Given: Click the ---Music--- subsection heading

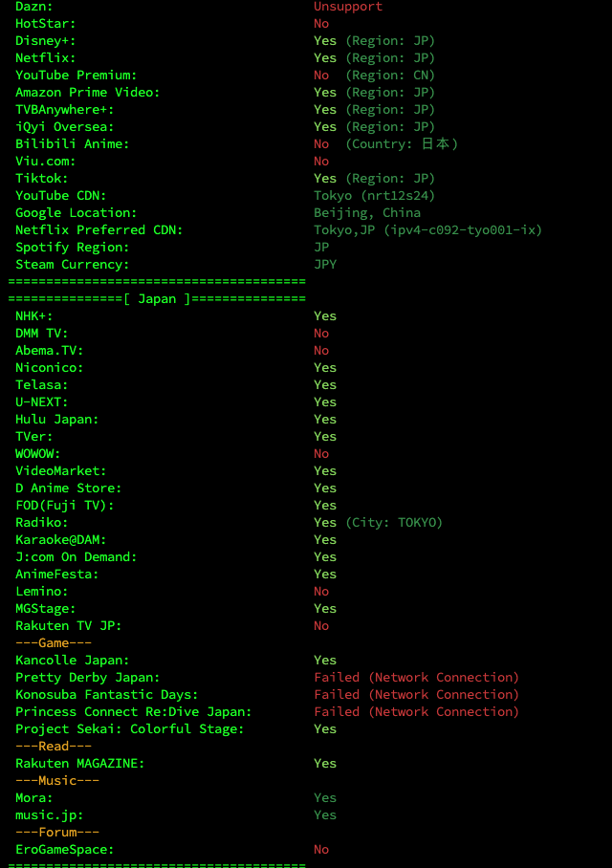Looking at the screenshot, I should click(57, 781).
